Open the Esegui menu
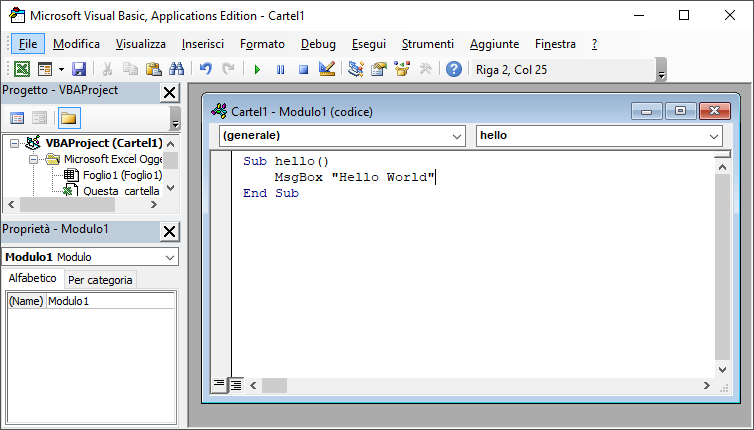The width and height of the screenshot is (754, 430). coord(369,44)
